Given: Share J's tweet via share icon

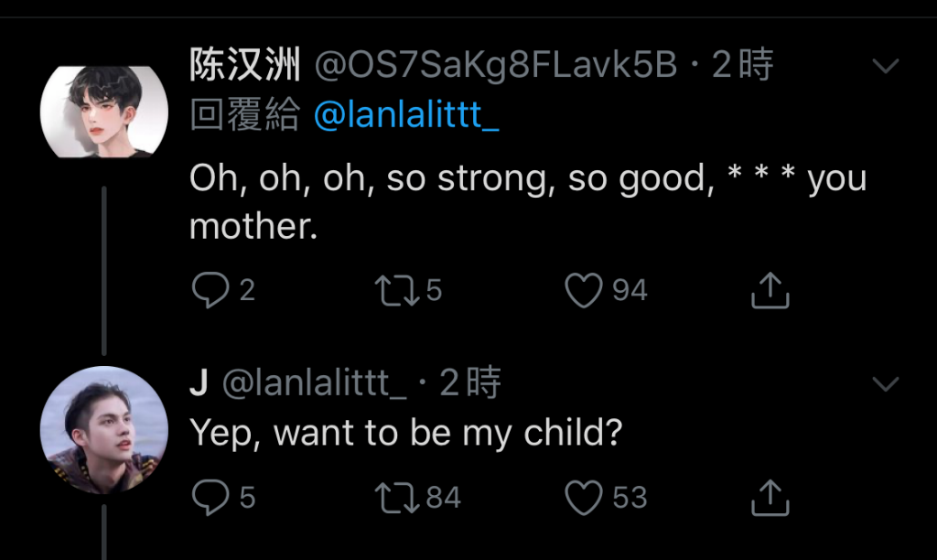Looking at the screenshot, I should [770, 498].
